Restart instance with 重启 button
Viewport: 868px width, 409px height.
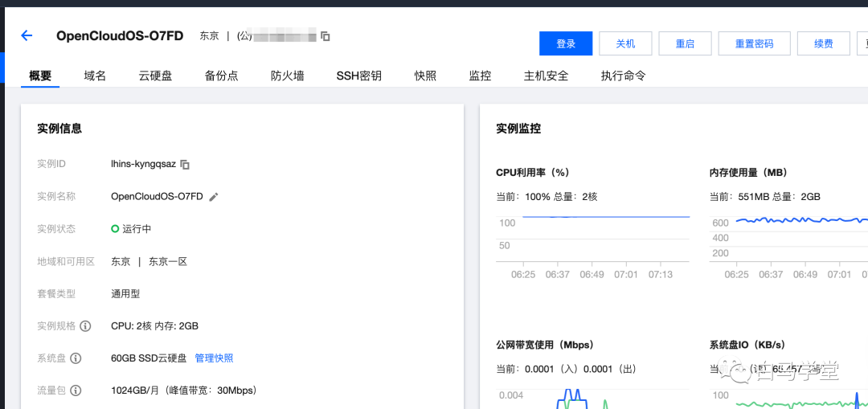click(x=685, y=43)
